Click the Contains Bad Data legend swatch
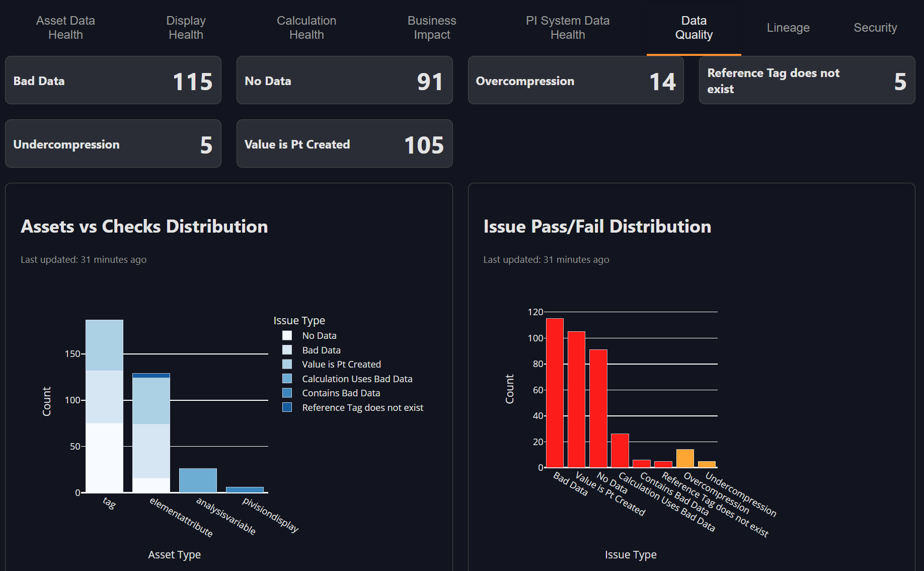The height and width of the screenshot is (571, 924). [x=287, y=393]
